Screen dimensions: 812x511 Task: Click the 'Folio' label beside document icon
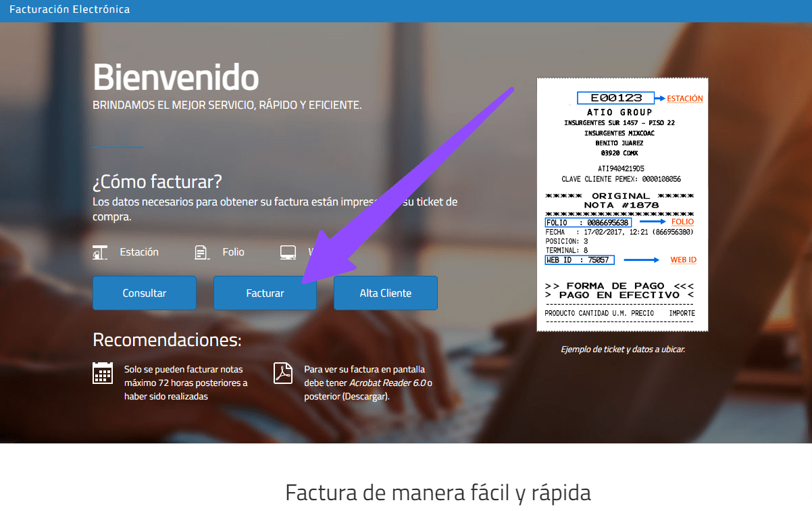point(233,252)
